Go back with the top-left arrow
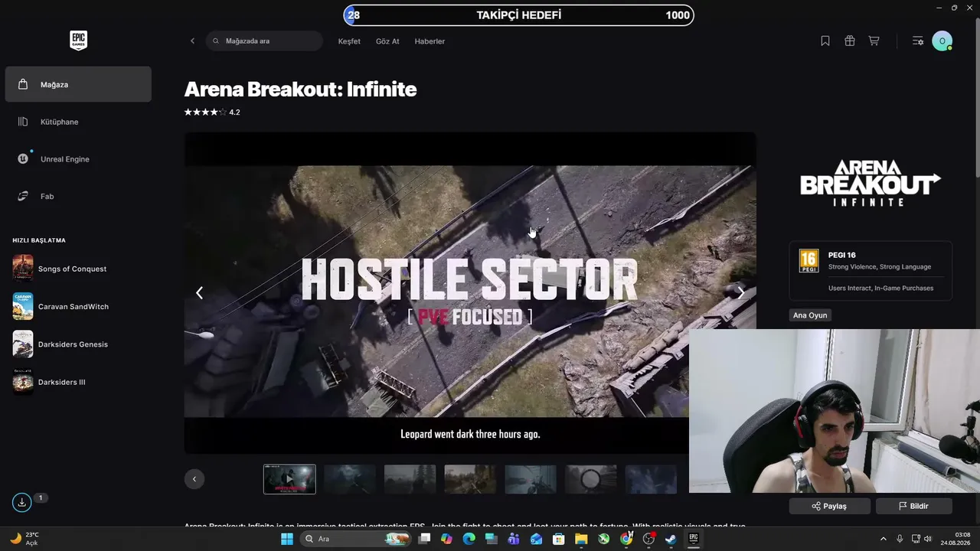This screenshot has width=980, height=551. coord(192,41)
